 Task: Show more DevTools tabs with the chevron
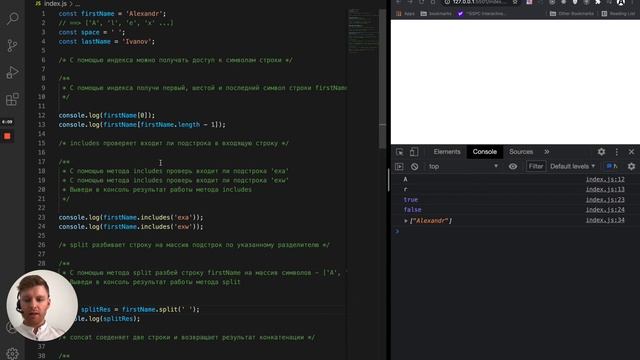coord(547,152)
